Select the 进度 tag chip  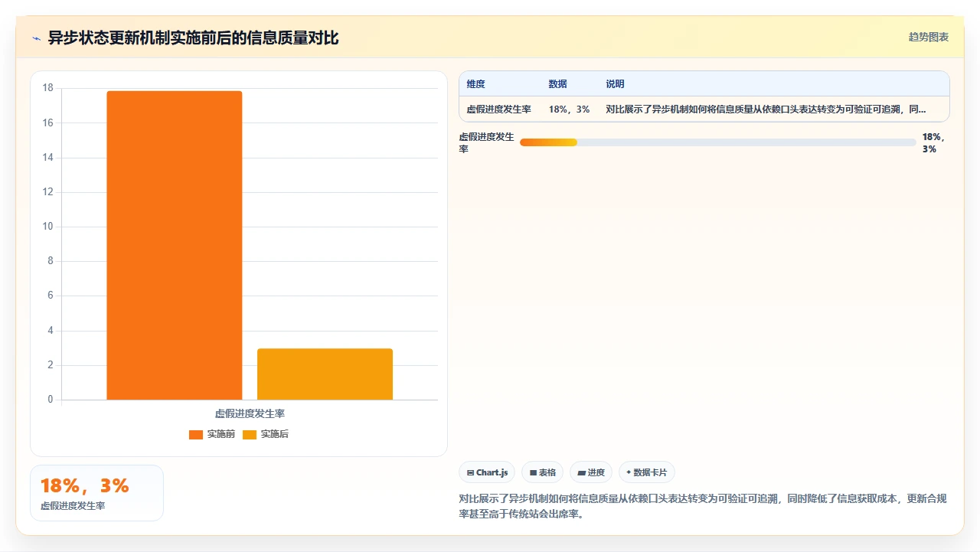coord(591,472)
